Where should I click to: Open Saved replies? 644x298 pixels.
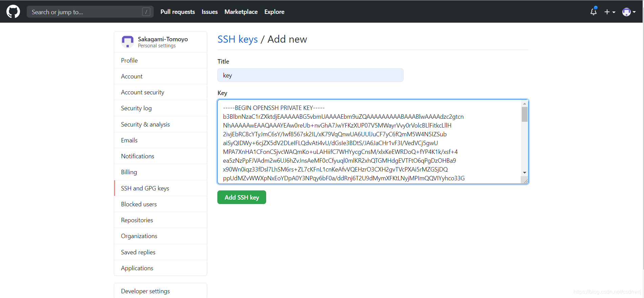tap(160, 252)
